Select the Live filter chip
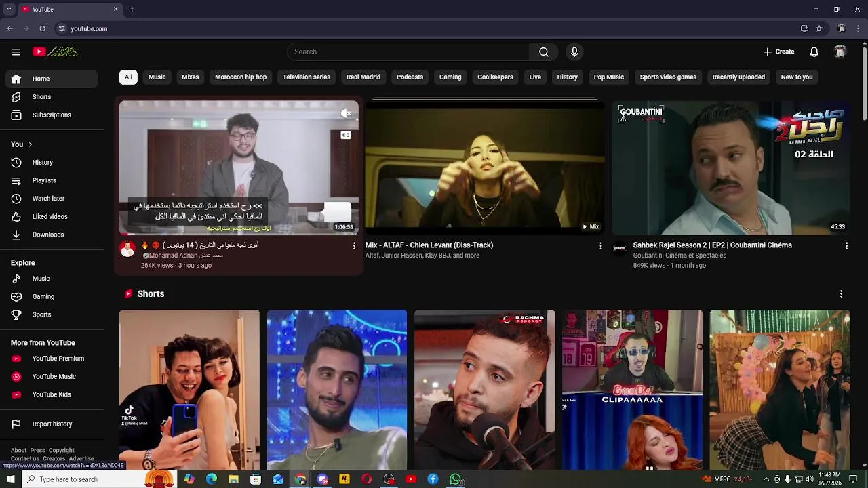This screenshot has width=868, height=488. pyautogui.click(x=535, y=77)
